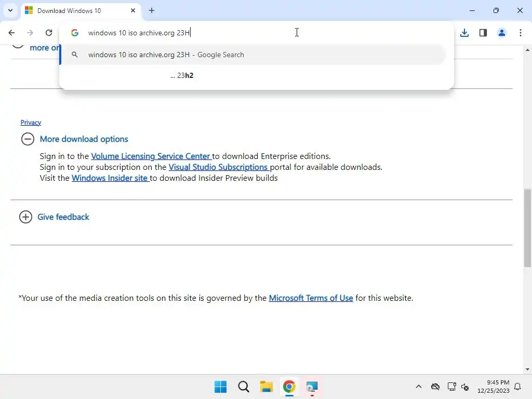Click the scrollbar down arrow
This screenshot has height=399, width=532.
click(x=527, y=369)
